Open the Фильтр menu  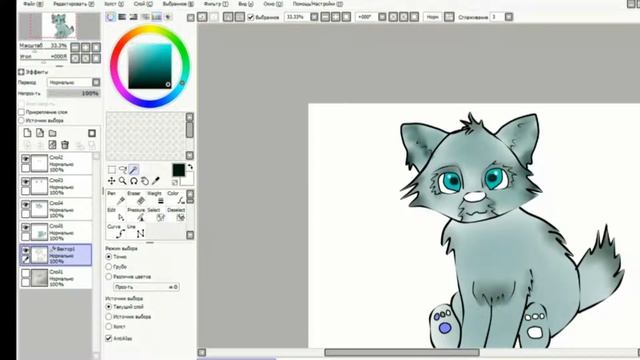[x=216, y=4]
